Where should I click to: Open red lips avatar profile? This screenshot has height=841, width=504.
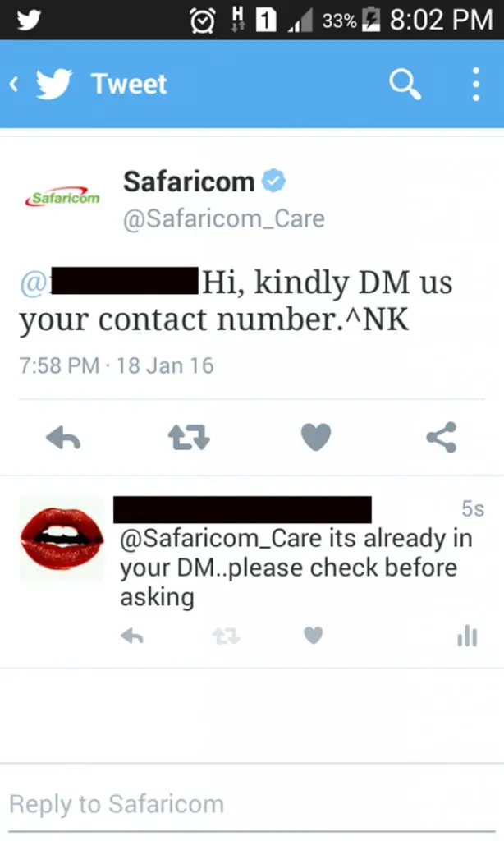coord(62,539)
